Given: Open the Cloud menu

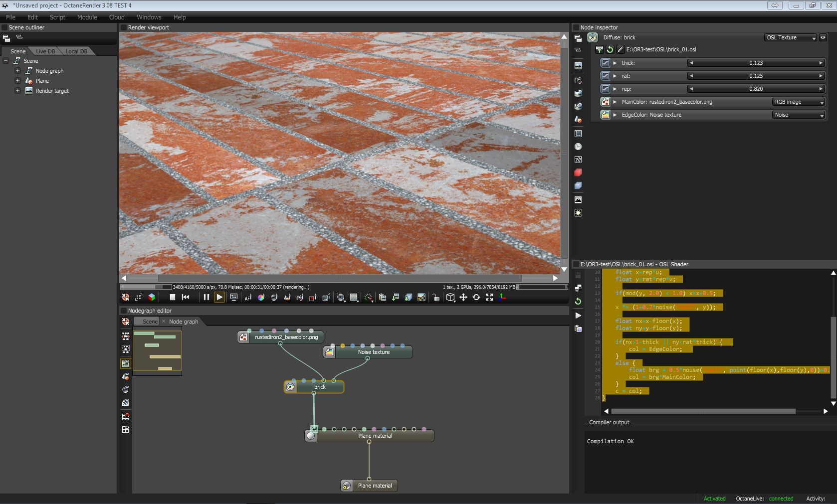Looking at the screenshot, I should 117,17.
